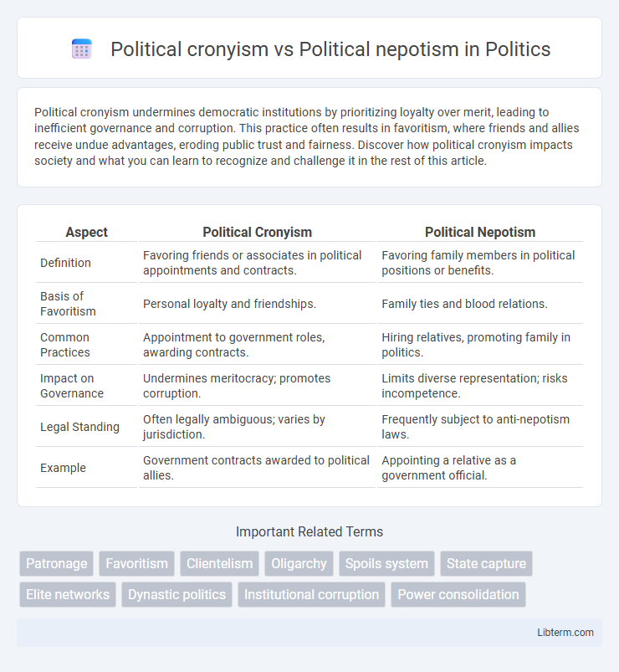
Task: Click the Elite networks tag
Action: click(x=68, y=594)
